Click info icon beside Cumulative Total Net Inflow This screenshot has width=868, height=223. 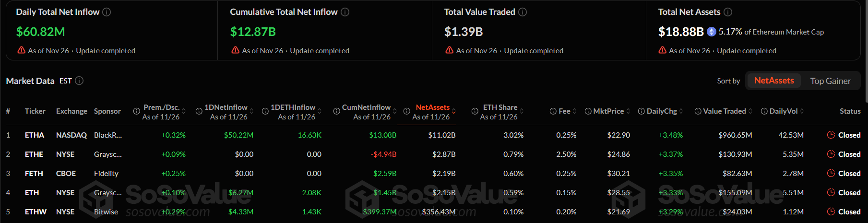pos(345,12)
